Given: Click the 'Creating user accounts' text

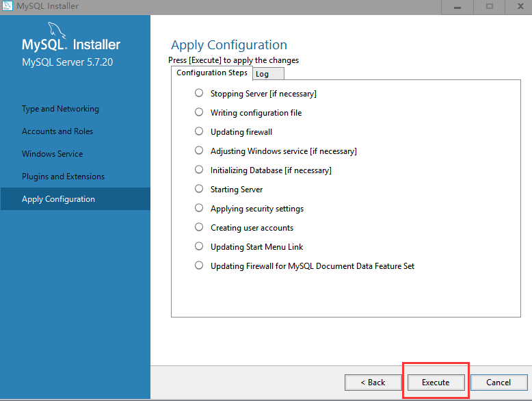Looking at the screenshot, I should (x=252, y=228).
